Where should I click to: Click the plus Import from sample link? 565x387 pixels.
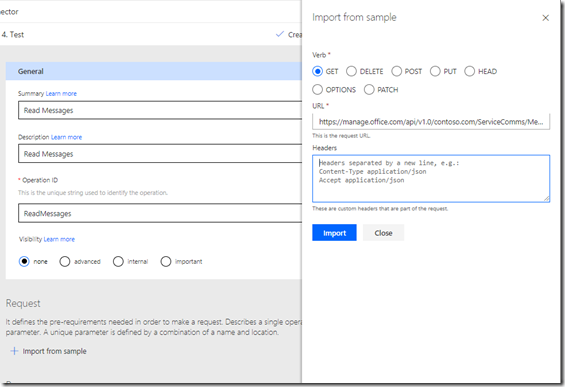pos(49,351)
